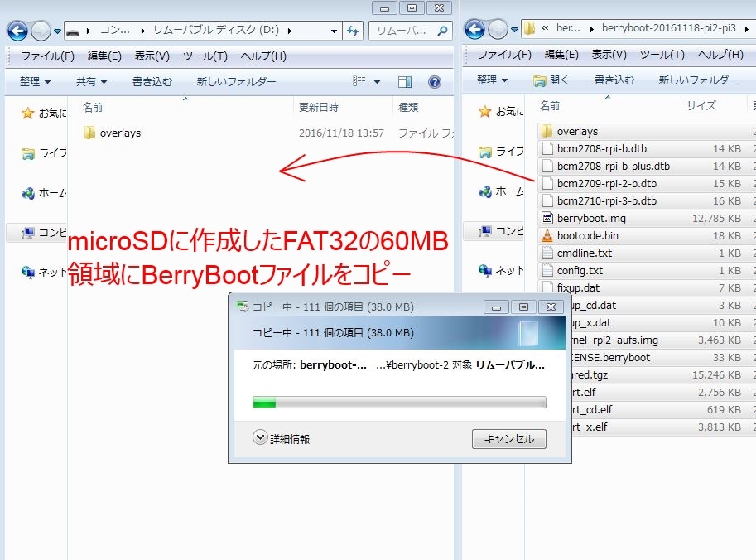Click 書き込む in left window toolbar

click(x=152, y=82)
